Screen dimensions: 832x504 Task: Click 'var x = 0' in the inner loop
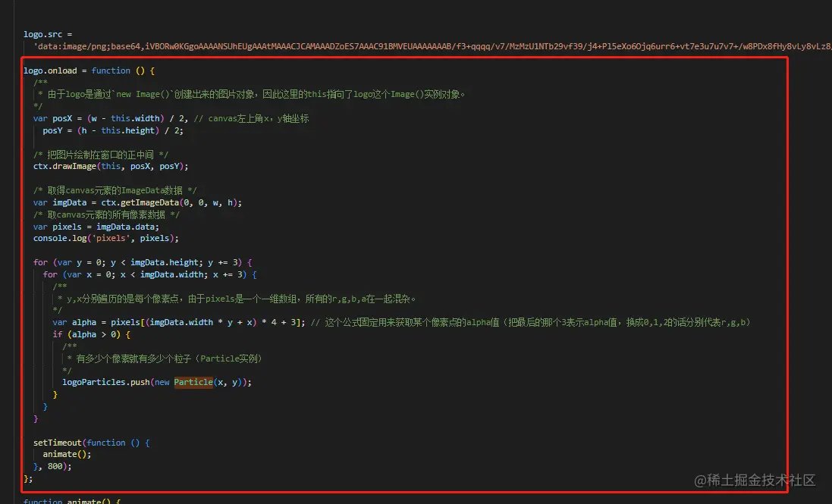click(89, 274)
